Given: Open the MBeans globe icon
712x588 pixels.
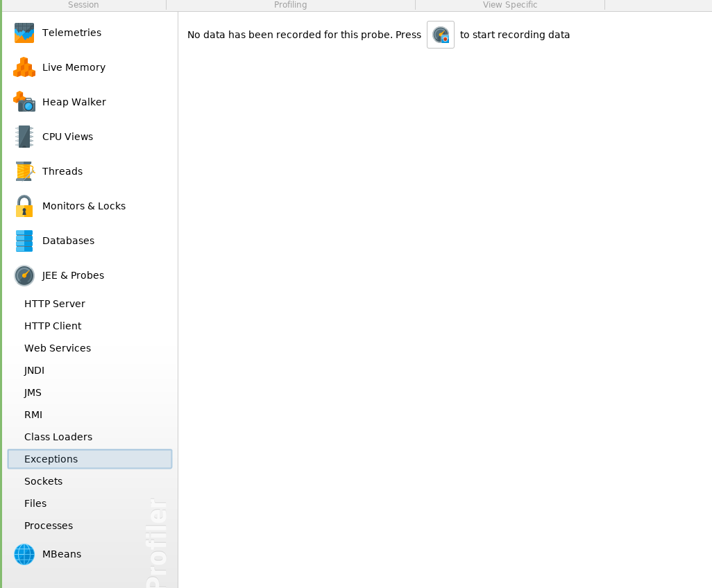Looking at the screenshot, I should 24,554.
